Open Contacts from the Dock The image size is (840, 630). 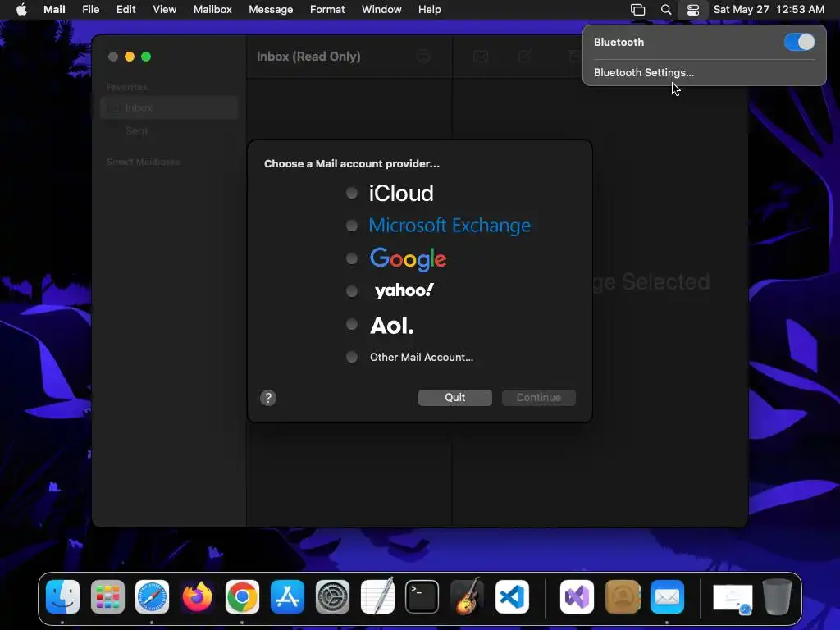click(x=623, y=597)
